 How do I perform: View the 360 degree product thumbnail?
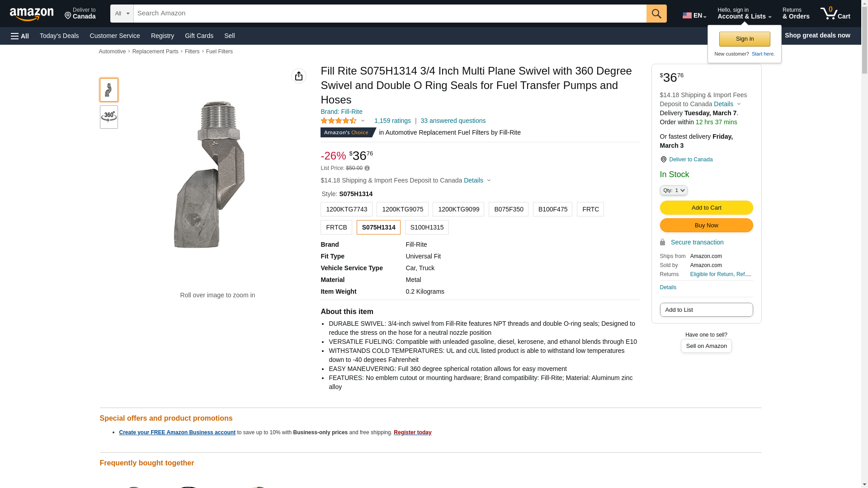pos(108,117)
